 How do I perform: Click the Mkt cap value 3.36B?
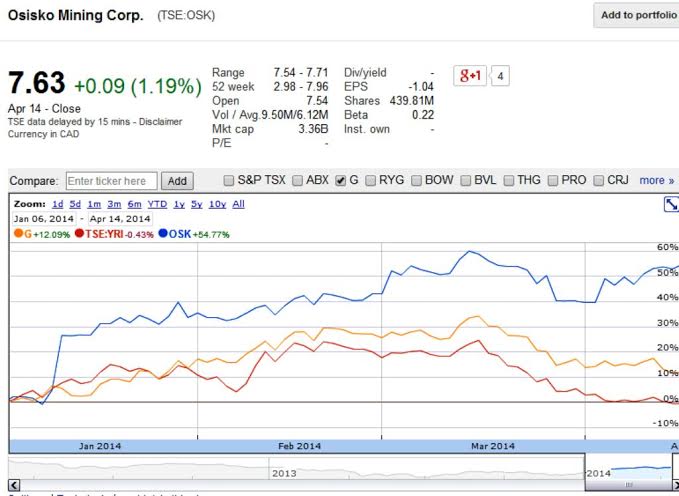coord(313,129)
